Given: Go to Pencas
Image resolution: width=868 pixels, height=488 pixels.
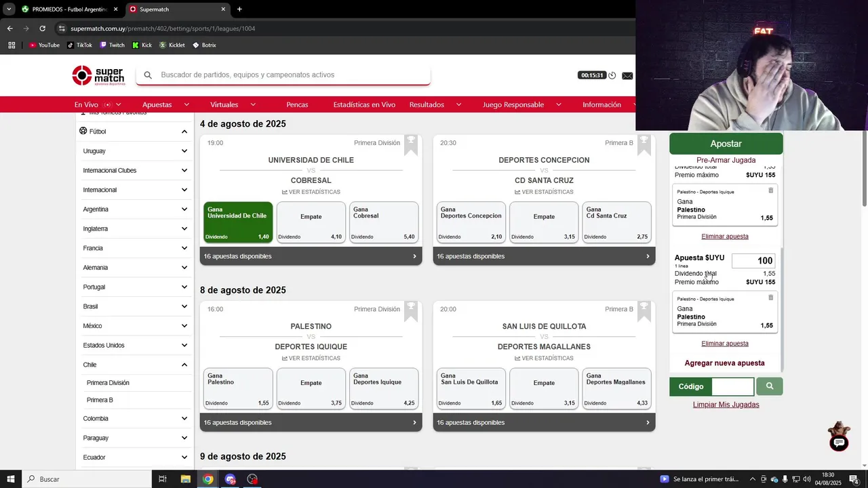Looking at the screenshot, I should click(297, 104).
